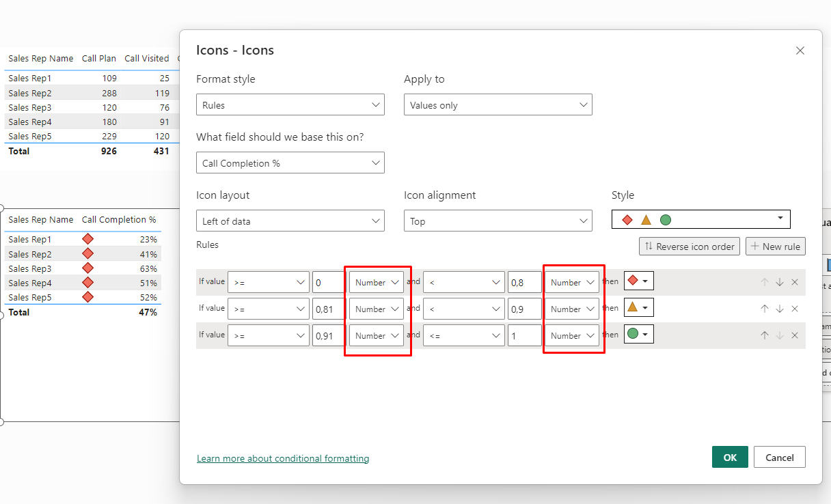Open the green circle icon picker
Screen dimensions: 831x504
tap(639, 334)
